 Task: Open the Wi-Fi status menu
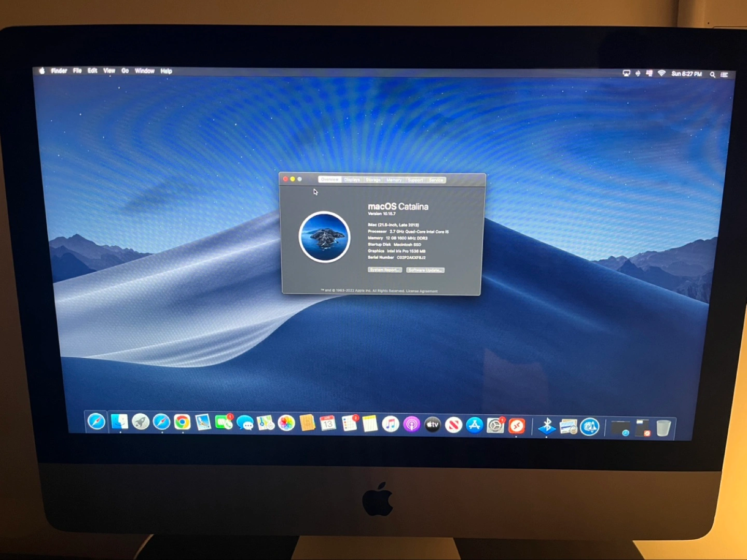[x=661, y=74]
